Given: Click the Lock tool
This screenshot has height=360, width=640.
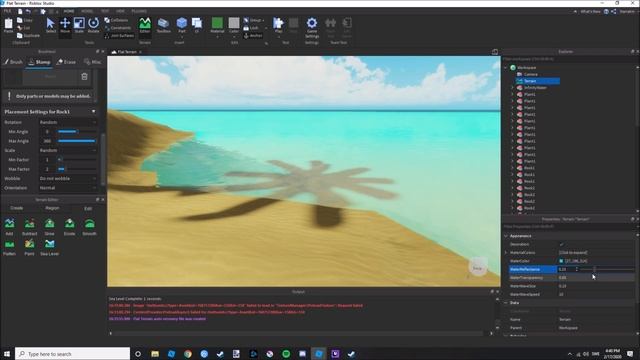Looking at the screenshot, I should pos(251,28).
